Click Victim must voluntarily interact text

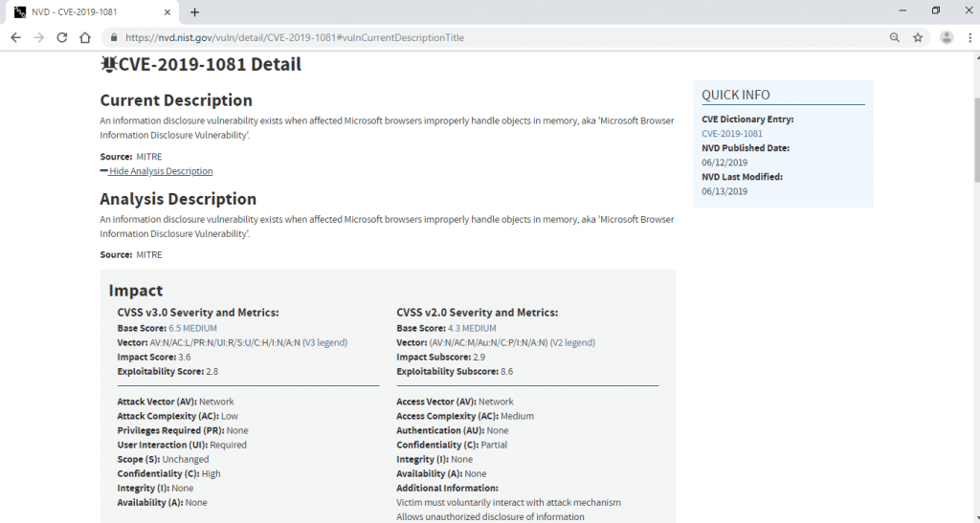pyautogui.click(x=509, y=502)
